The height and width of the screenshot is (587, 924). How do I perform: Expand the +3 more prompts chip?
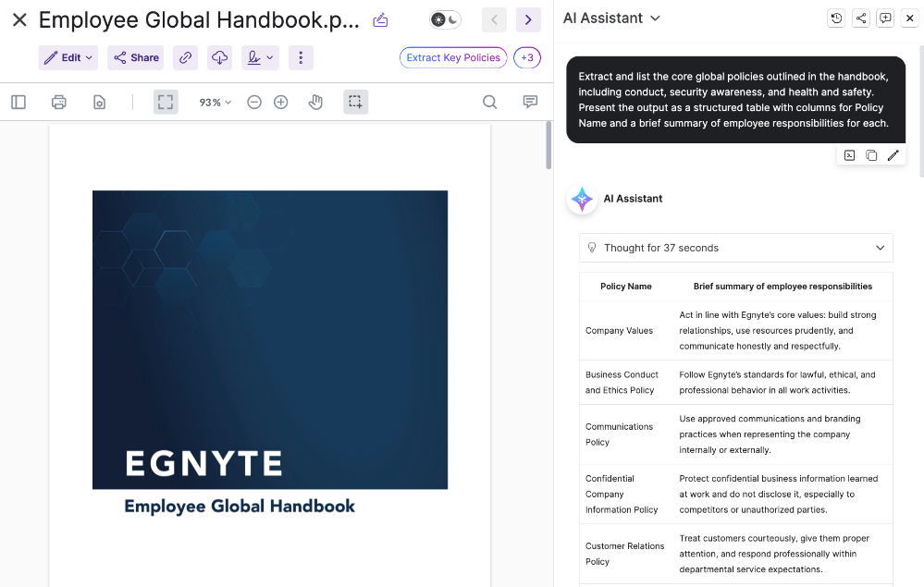[527, 57]
